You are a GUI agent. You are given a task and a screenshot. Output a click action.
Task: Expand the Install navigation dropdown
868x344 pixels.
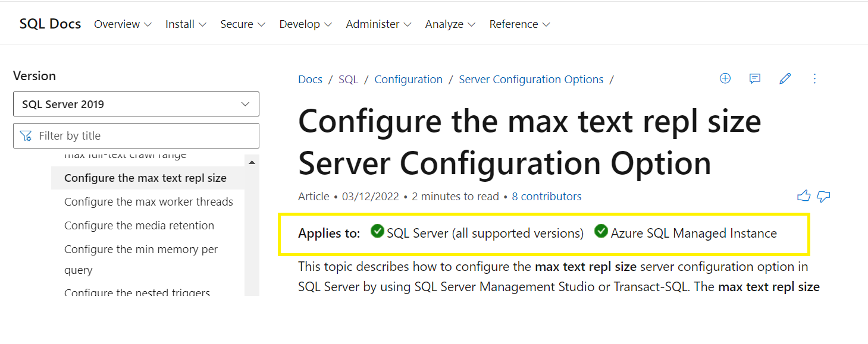(185, 24)
